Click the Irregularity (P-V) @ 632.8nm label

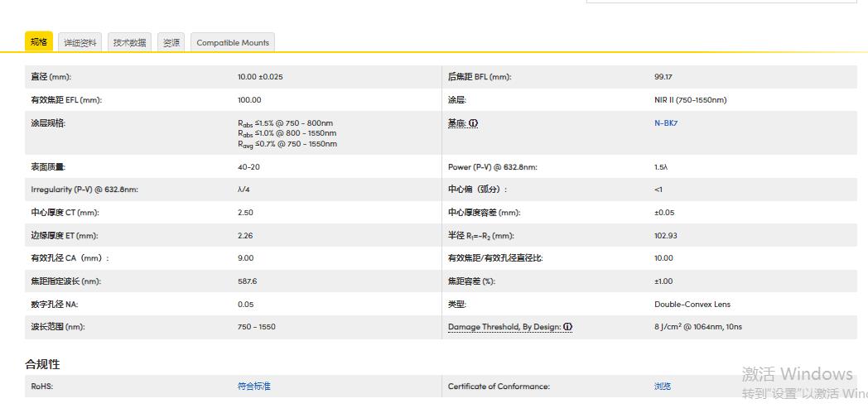click(84, 190)
